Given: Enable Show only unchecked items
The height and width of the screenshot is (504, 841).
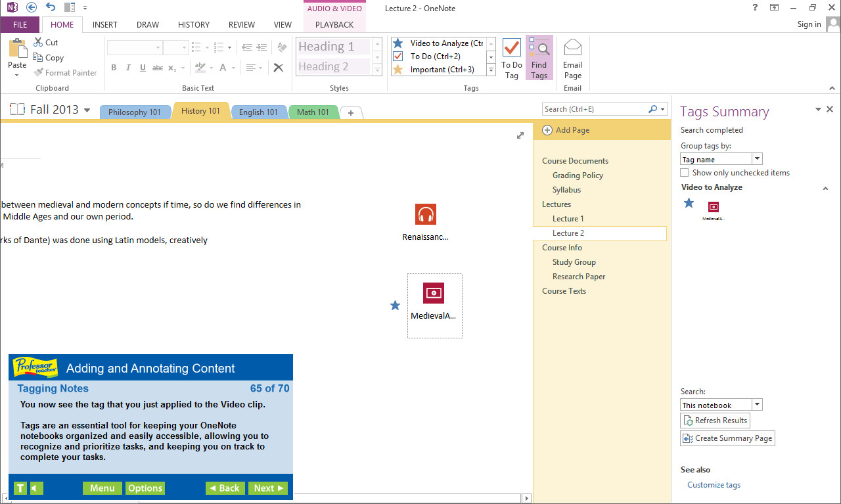Looking at the screenshot, I should (684, 172).
